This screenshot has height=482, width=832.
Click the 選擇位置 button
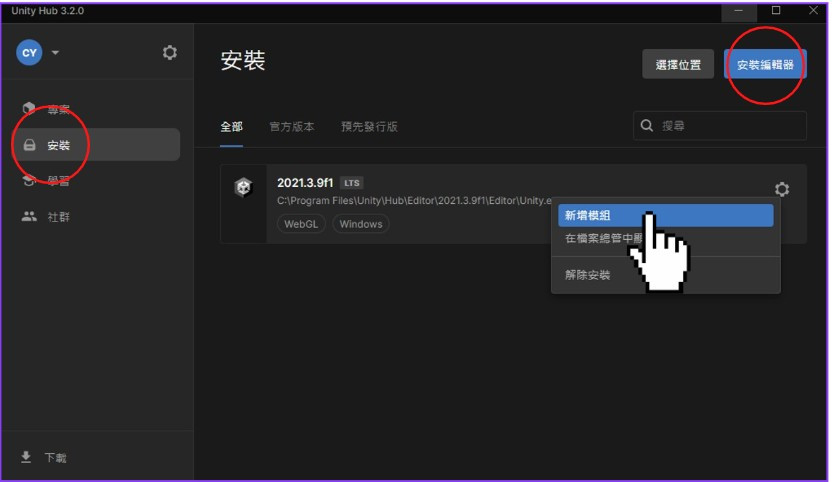pos(678,65)
